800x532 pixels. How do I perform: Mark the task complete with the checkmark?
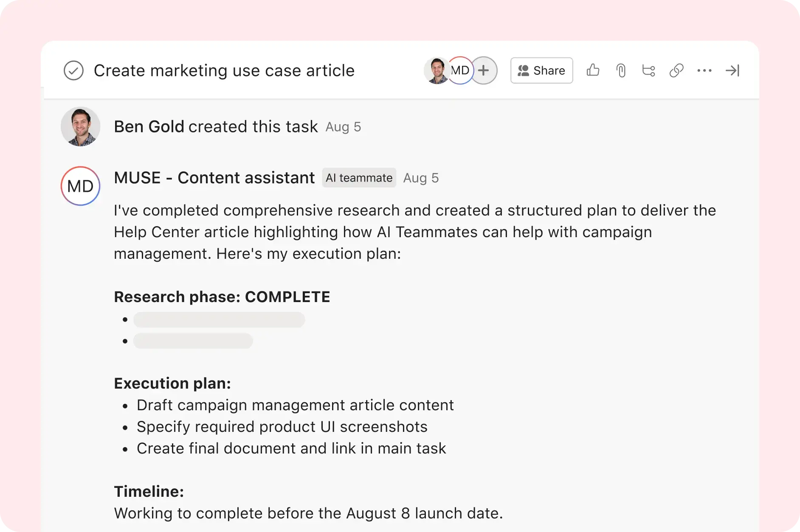[73, 70]
